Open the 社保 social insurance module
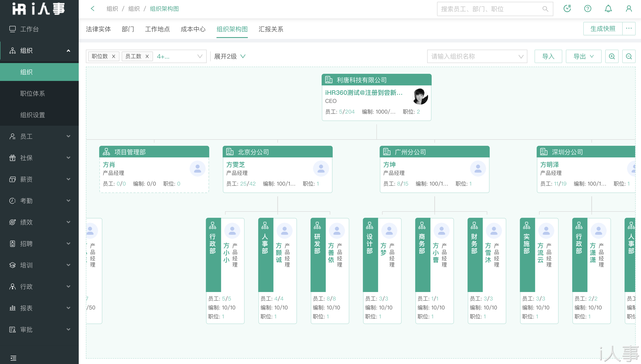641x364 pixels. tap(26, 158)
